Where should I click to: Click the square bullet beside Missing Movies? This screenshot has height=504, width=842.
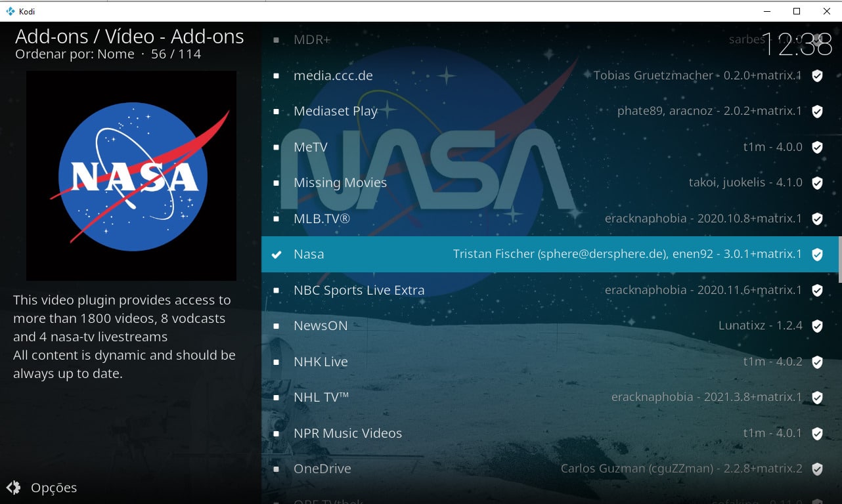[x=277, y=183]
